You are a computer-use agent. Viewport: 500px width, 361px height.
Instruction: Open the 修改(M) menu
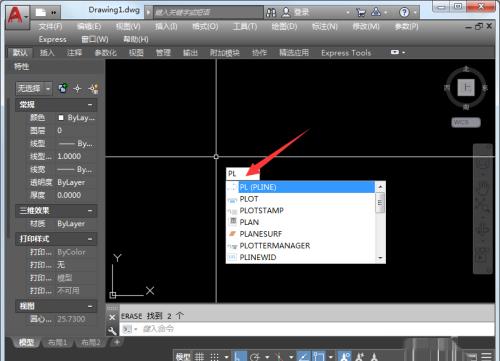point(366,26)
